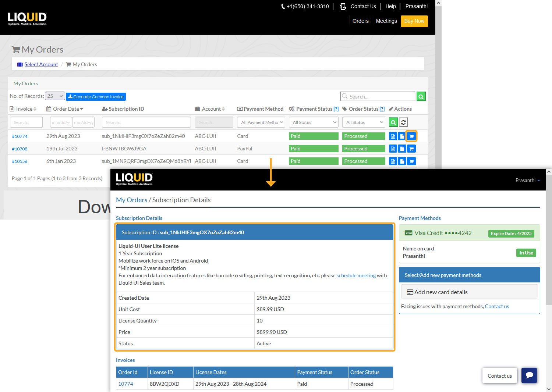Screen dimensions: 552x392
Task: Click green search icon in filter row
Action: click(x=393, y=122)
